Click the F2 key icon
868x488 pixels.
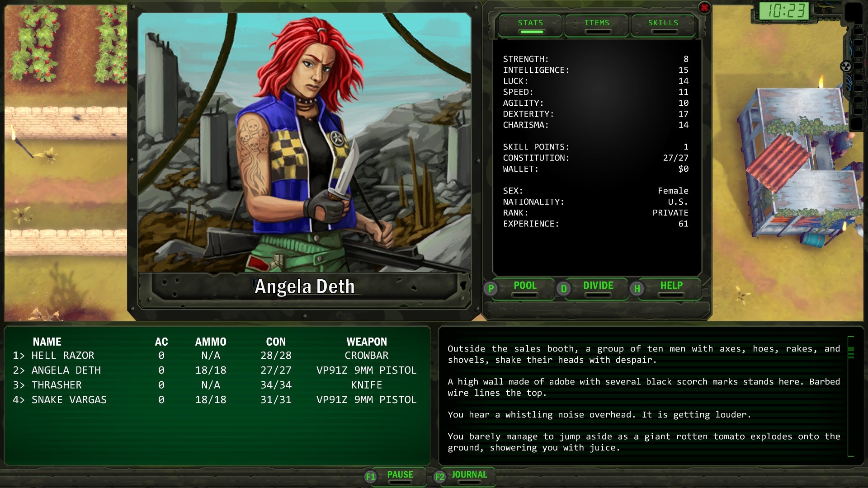439,477
